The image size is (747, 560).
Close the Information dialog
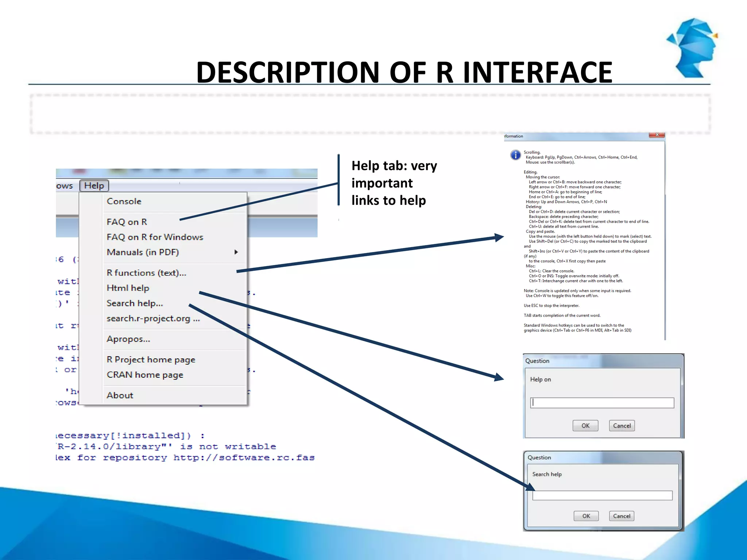(657, 135)
